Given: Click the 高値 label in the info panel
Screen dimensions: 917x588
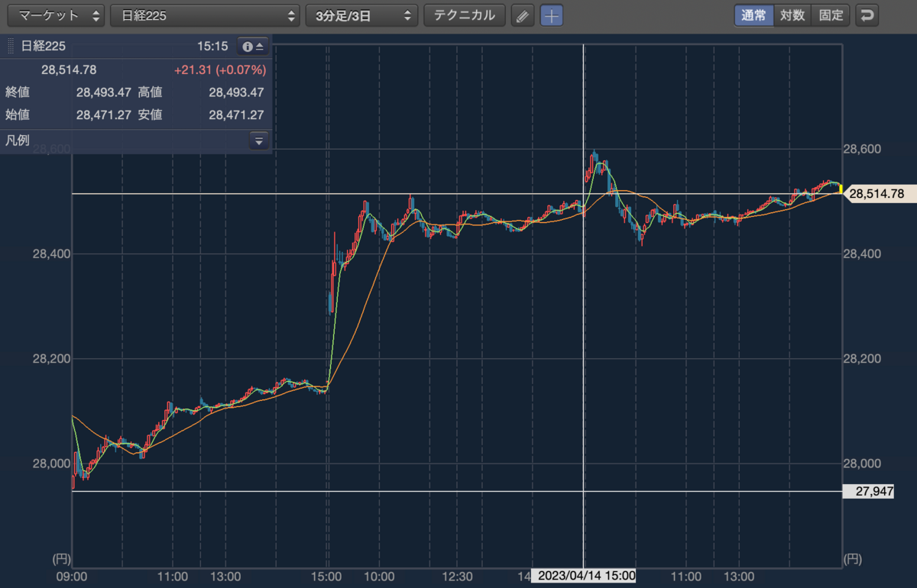Looking at the screenshot, I should click(150, 92).
